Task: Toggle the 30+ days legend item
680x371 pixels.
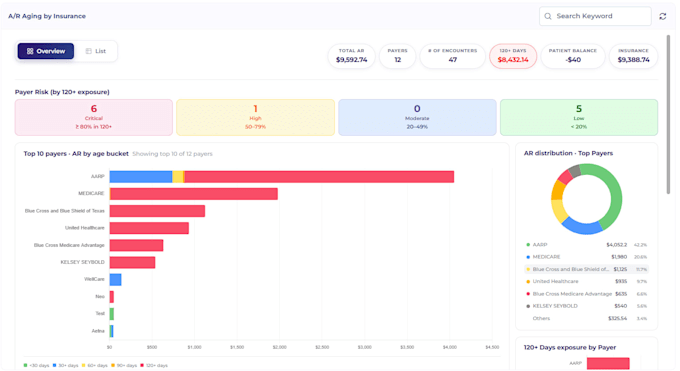Action: coord(65,365)
